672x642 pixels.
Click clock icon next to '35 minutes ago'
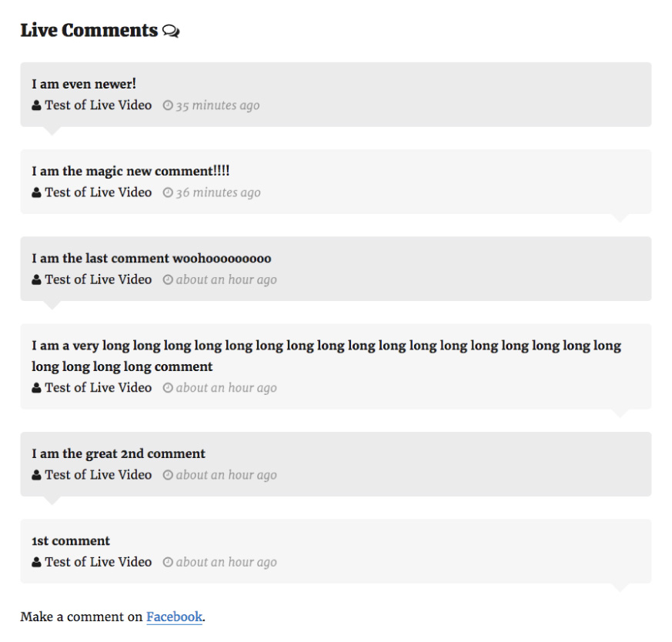tap(168, 105)
